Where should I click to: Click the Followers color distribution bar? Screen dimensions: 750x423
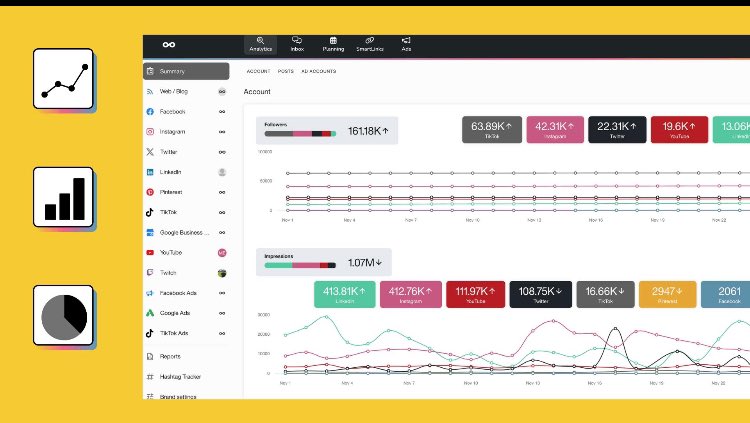tap(300, 134)
